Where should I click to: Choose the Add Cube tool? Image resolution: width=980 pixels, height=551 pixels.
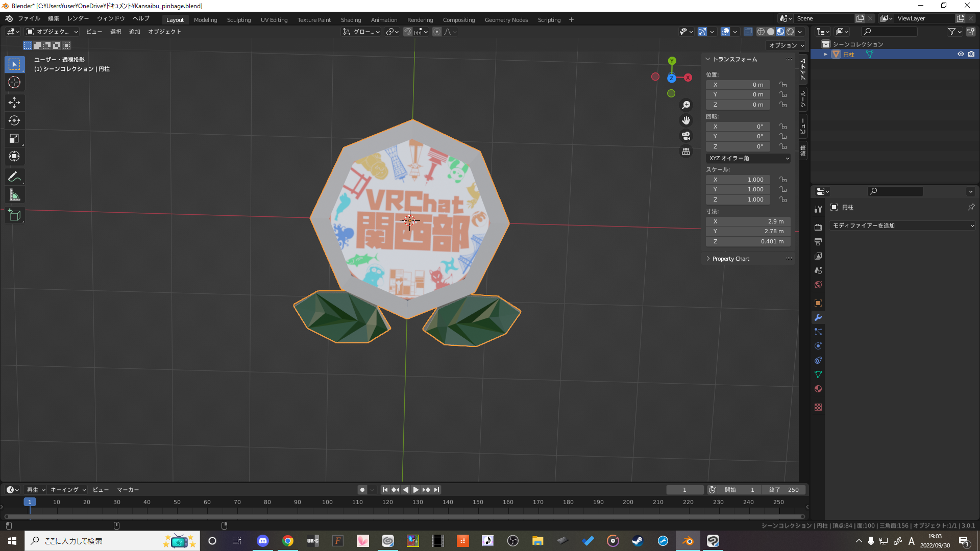click(14, 215)
